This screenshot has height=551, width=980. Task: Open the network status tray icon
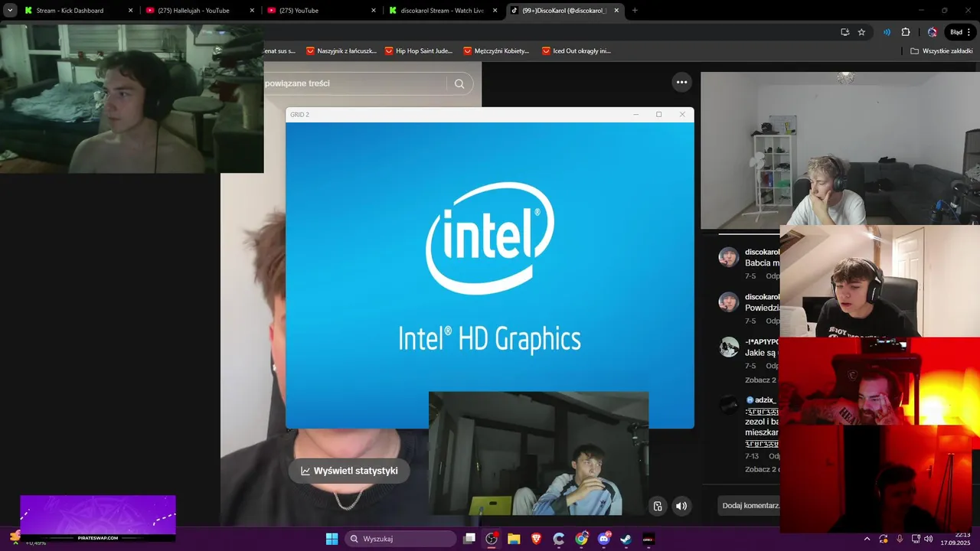[916, 539]
